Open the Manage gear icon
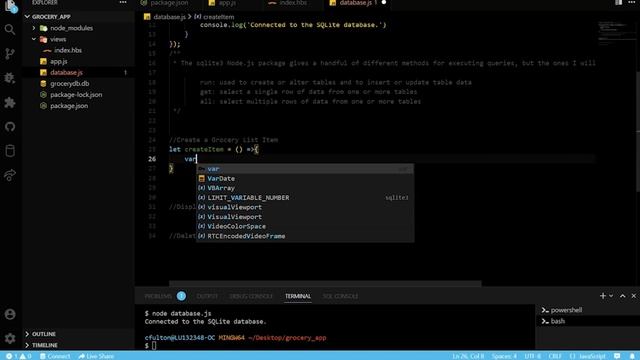This screenshot has height=360, width=640. pyautogui.click(x=10, y=338)
